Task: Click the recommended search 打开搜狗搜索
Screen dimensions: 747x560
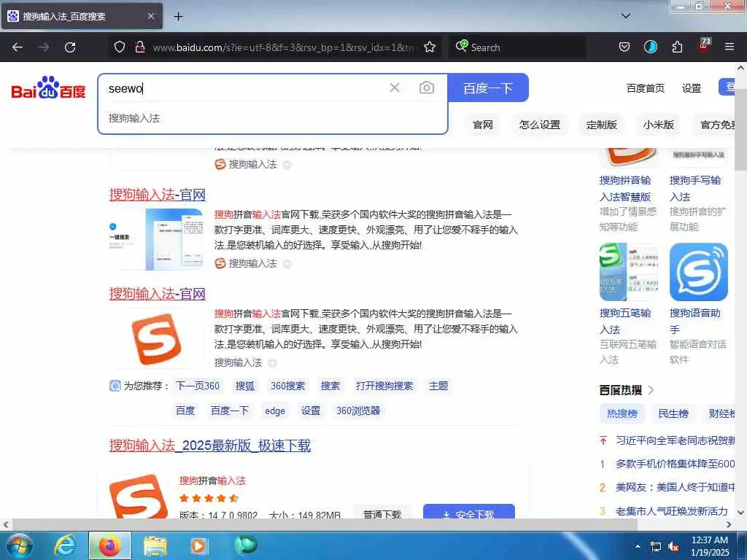Action: coord(384,386)
